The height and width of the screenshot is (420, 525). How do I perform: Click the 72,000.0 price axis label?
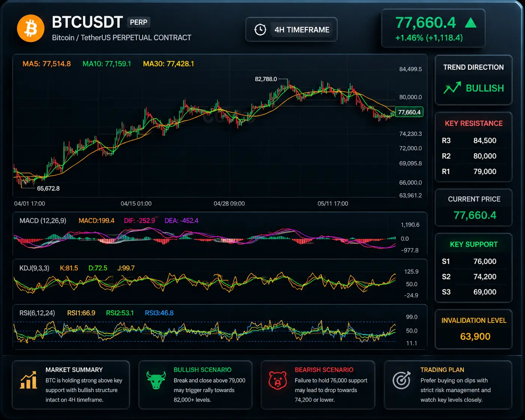tap(410, 148)
